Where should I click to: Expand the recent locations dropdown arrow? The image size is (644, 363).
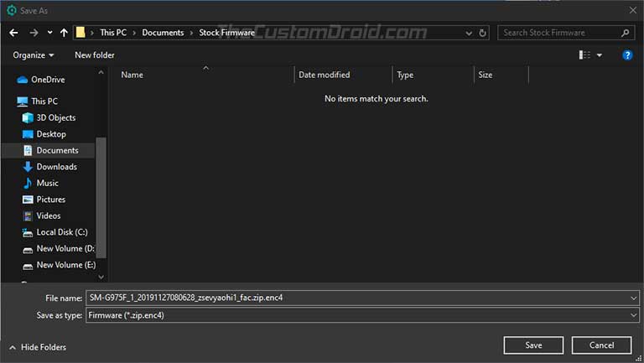(x=49, y=33)
